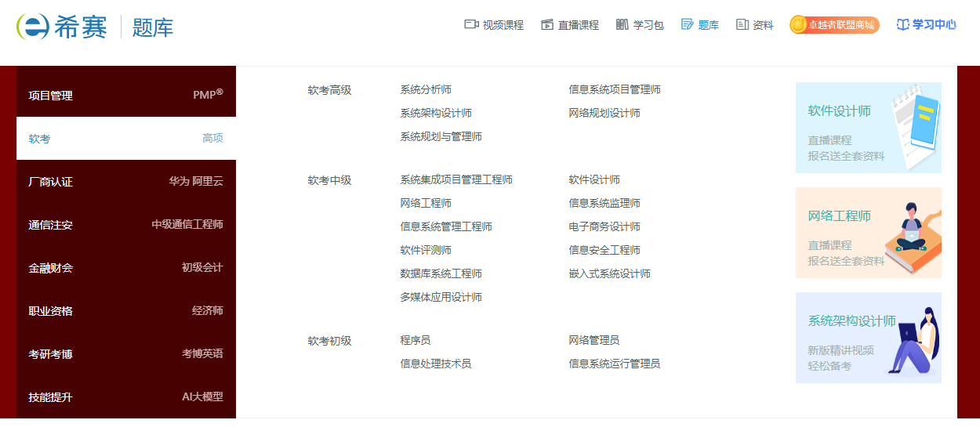Click 经济师 in sidebar

click(208, 311)
